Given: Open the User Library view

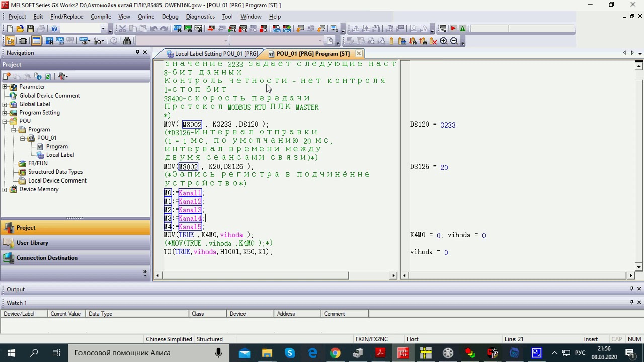Looking at the screenshot, I should pos(75,243).
